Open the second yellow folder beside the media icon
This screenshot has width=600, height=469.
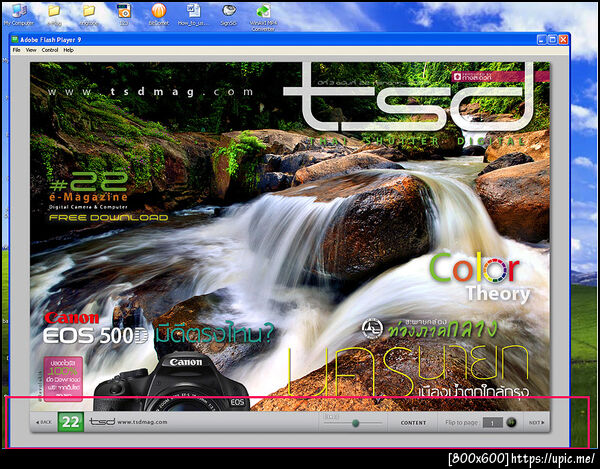tap(89, 15)
